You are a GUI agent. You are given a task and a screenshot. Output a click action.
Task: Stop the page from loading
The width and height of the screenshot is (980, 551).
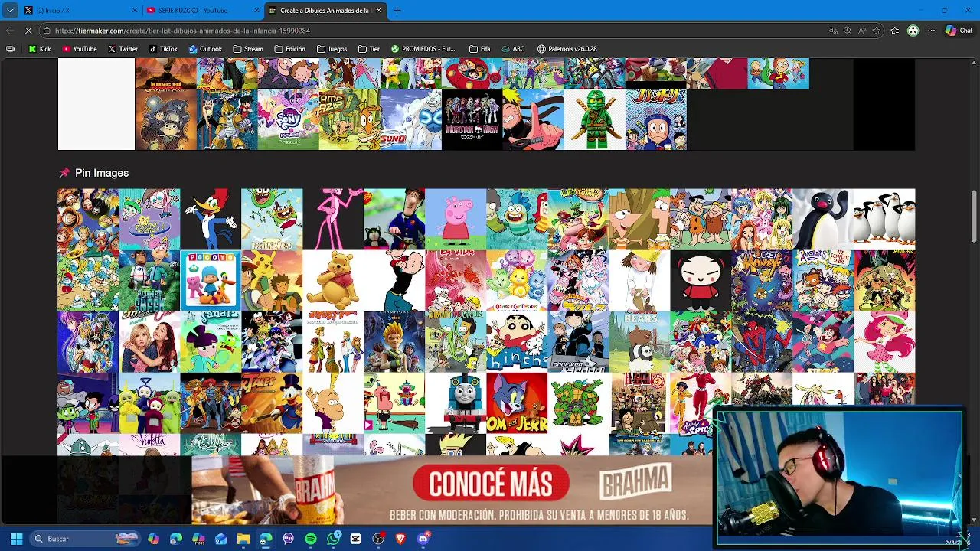point(28,31)
